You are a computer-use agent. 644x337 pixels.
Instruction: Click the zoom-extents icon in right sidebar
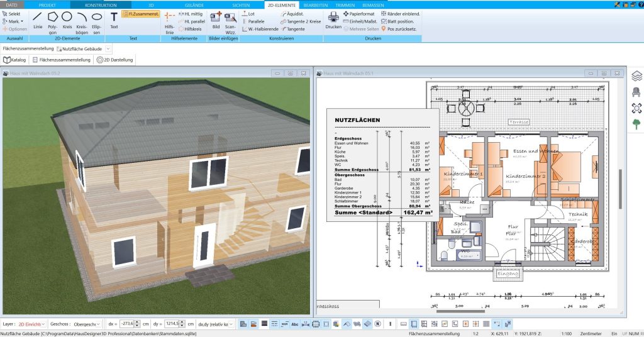pos(636,108)
